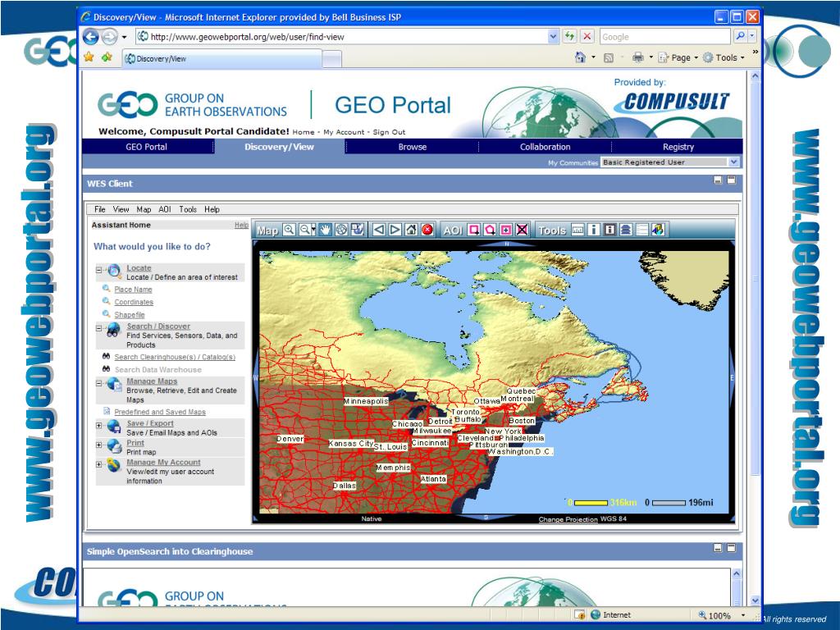Viewport: 840px width, 630px height.
Task: Collapse the Search / Discover section
Action: [99, 328]
